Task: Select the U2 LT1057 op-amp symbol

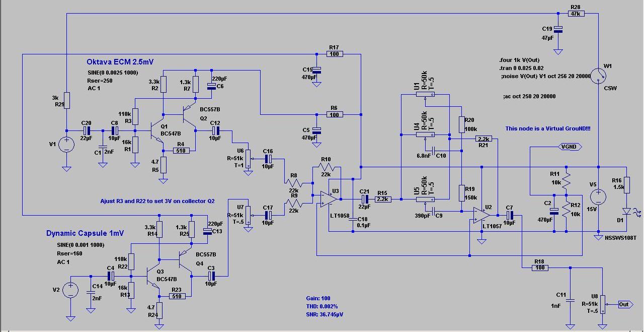Action: click(x=481, y=215)
